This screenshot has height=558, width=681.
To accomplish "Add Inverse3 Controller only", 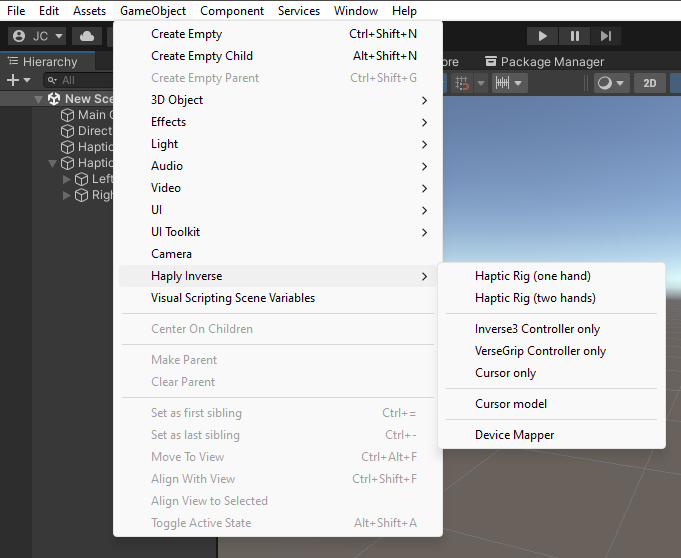I will [552, 329].
